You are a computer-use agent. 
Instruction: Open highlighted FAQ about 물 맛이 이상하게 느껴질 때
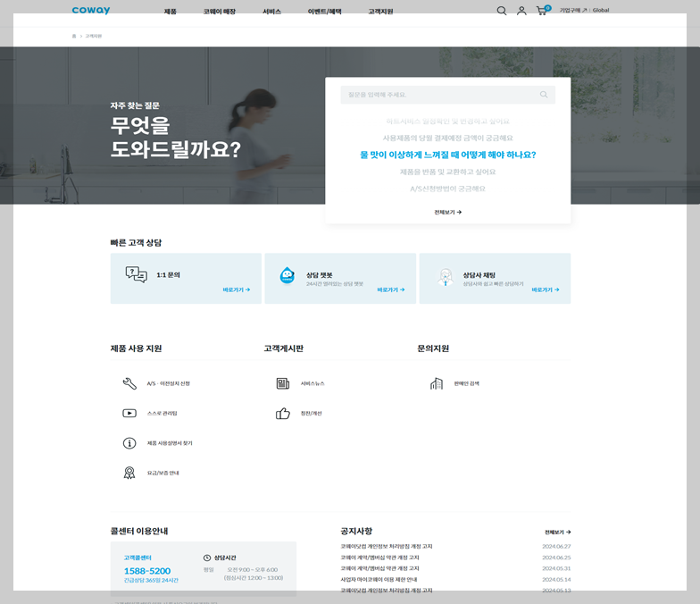click(x=448, y=155)
